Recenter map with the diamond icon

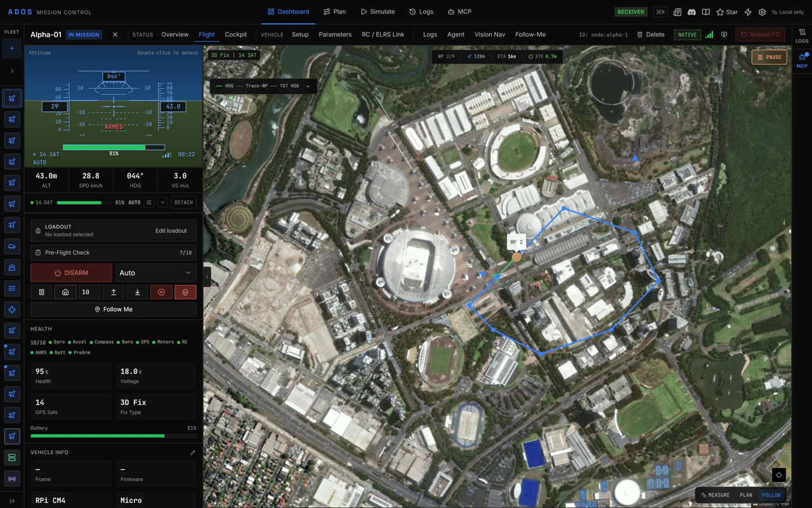tap(779, 475)
